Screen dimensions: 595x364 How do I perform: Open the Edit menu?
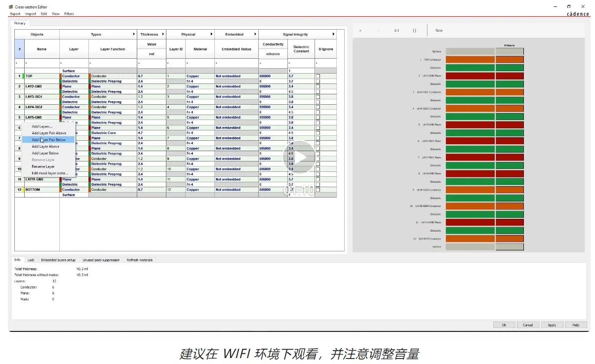pos(44,14)
